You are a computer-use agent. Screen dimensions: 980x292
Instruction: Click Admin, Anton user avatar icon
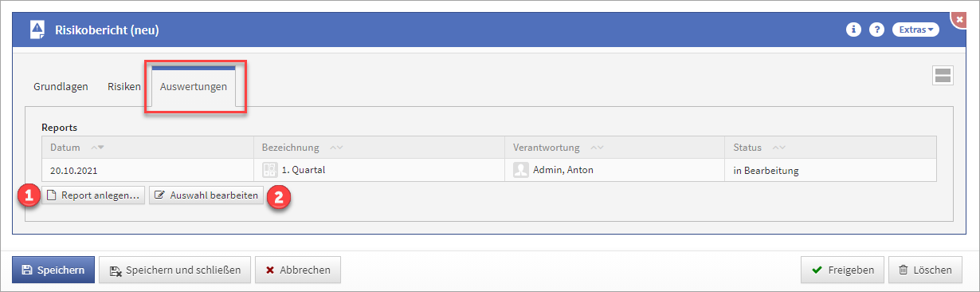pos(521,170)
